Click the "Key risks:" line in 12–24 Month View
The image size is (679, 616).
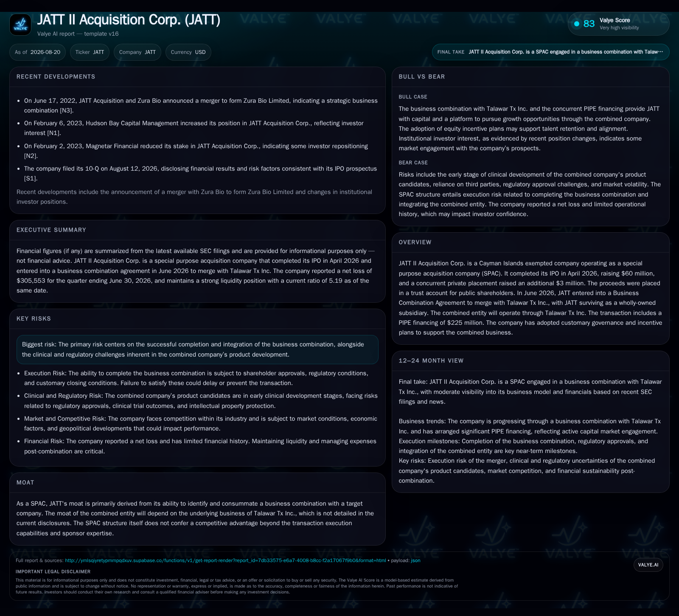point(527,471)
